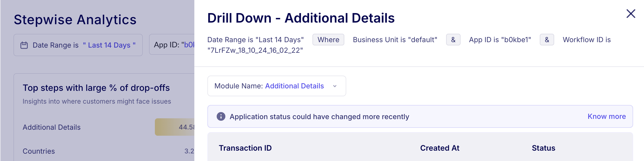Close the Drill Down panel with X icon
The height and width of the screenshot is (161, 644).
click(631, 14)
